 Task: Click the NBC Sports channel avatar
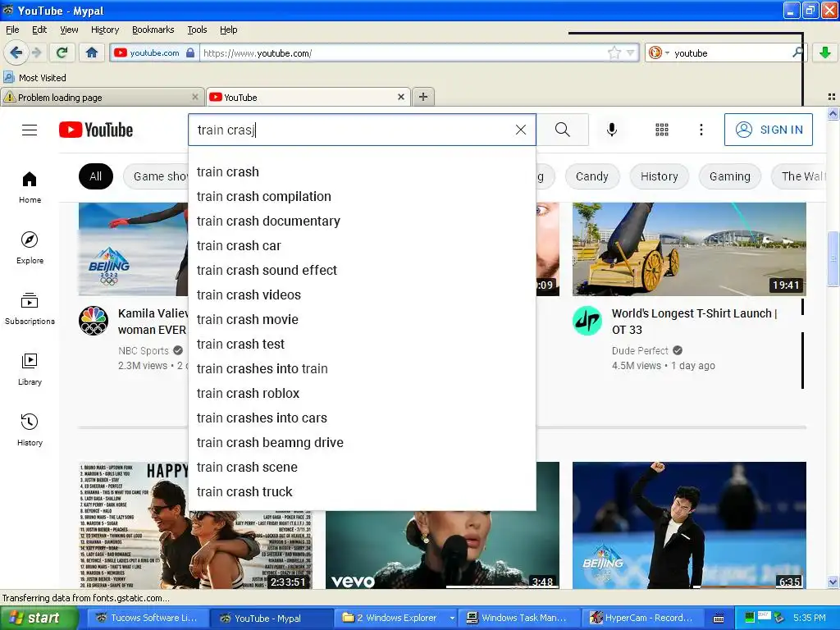[x=94, y=321]
